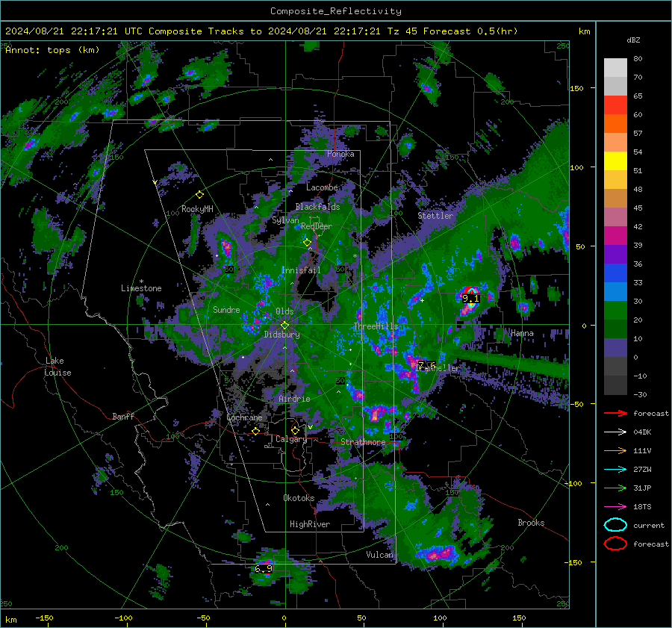
Task: Click the magenta 18TS arrow legend icon
Action: [x=615, y=507]
